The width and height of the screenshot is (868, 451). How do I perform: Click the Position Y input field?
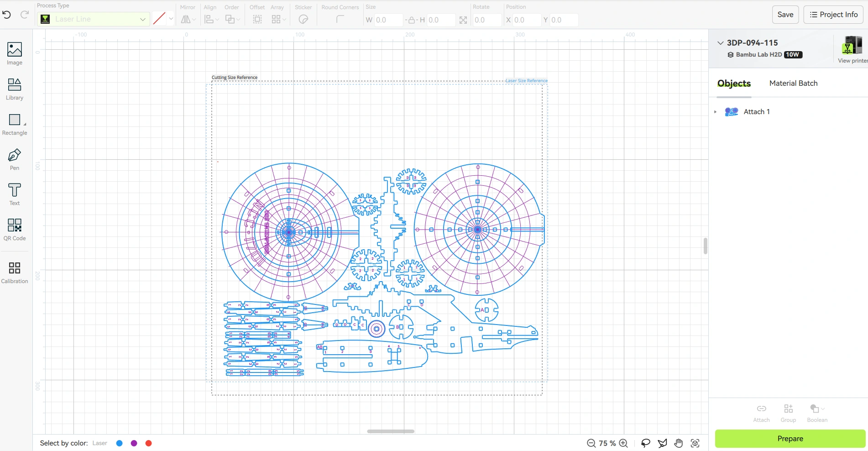(x=564, y=20)
